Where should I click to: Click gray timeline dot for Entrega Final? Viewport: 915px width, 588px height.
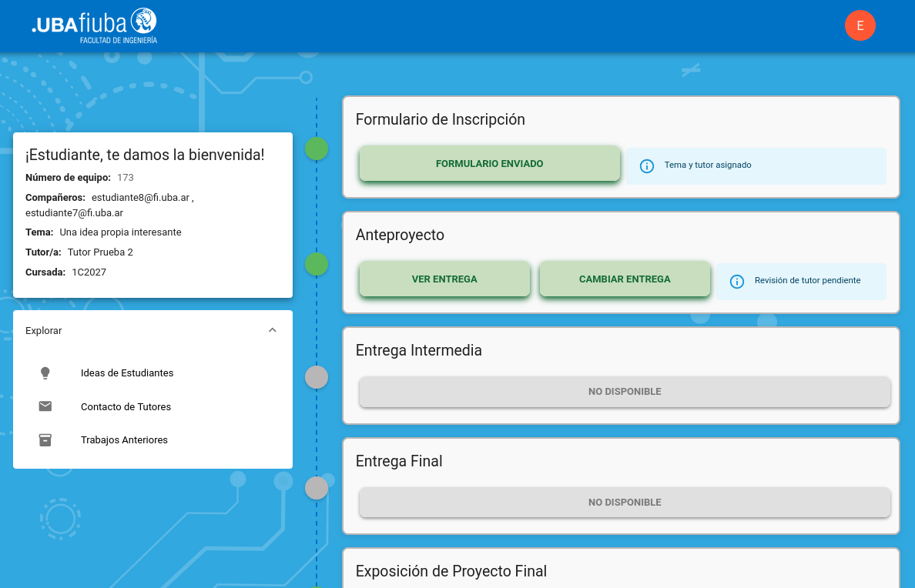[317, 488]
